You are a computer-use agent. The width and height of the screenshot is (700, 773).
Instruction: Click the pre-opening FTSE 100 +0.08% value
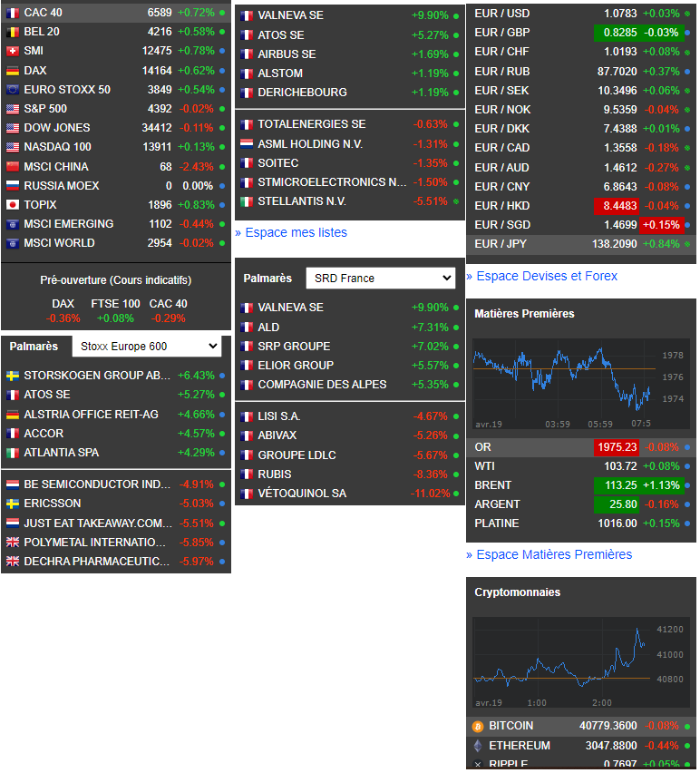pos(115,319)
